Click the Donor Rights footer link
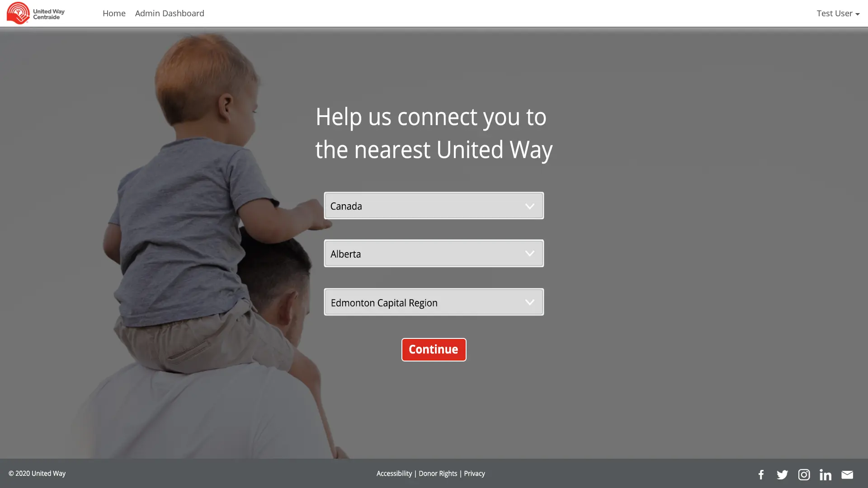 pyautogui.click(x=438, y=473)
